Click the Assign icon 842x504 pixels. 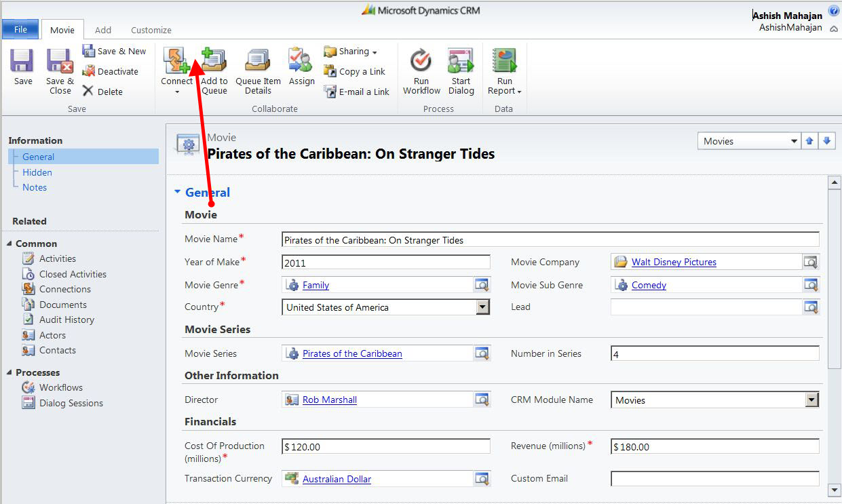tap(301, 60)
